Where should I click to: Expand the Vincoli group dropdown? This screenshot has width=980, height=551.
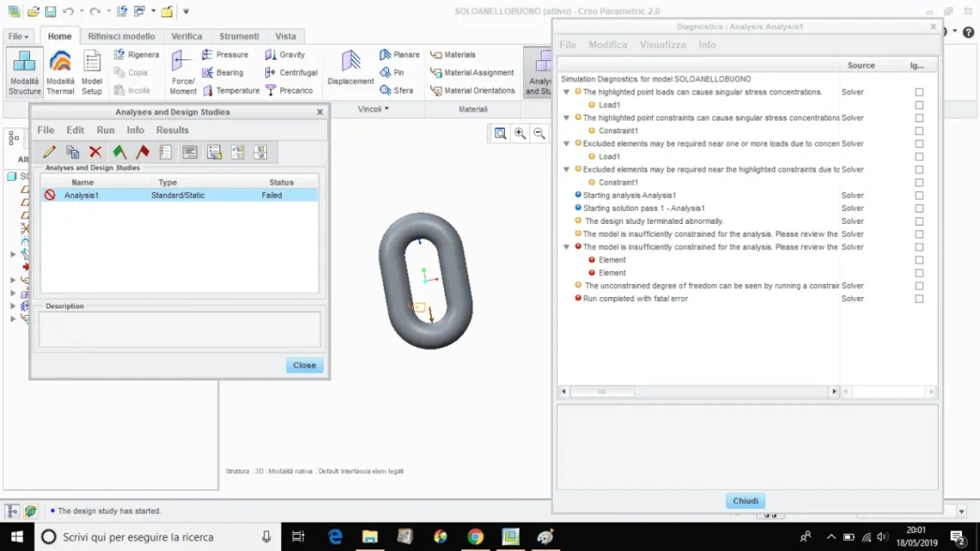373,108
